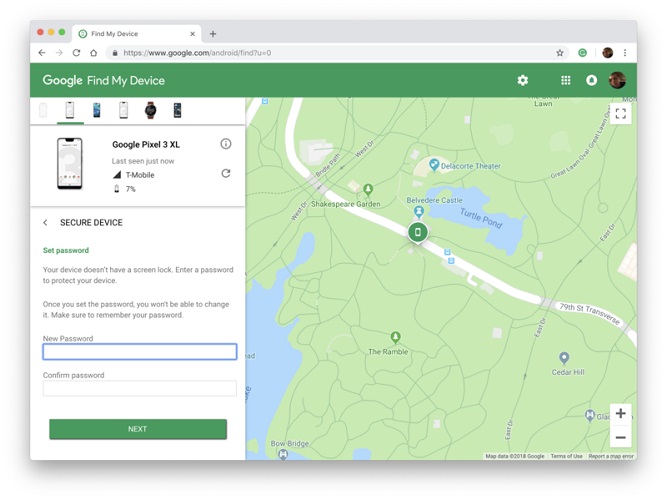Select the Find My Device browser tab
The image size is (667, 500).
136,34
